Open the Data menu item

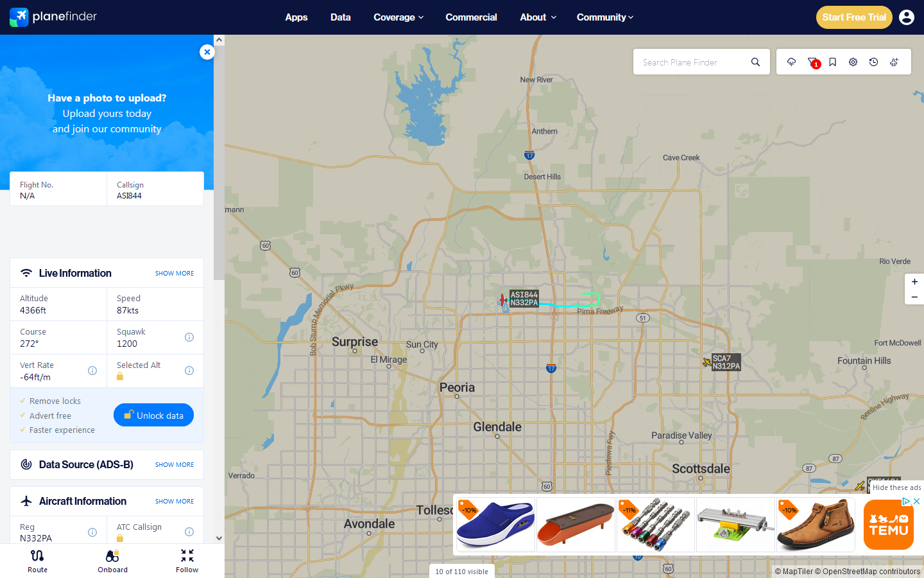coord(341,17)
